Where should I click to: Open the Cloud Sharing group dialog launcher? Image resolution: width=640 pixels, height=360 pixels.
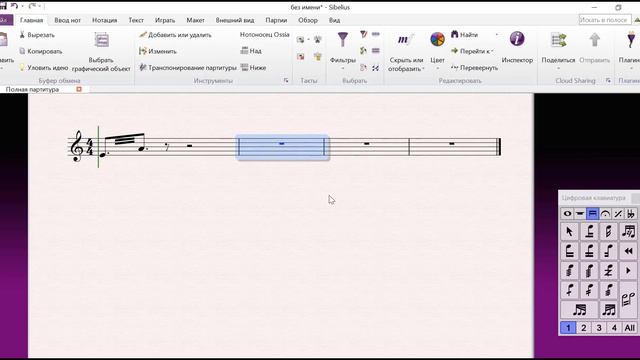[x=608, y=81]
